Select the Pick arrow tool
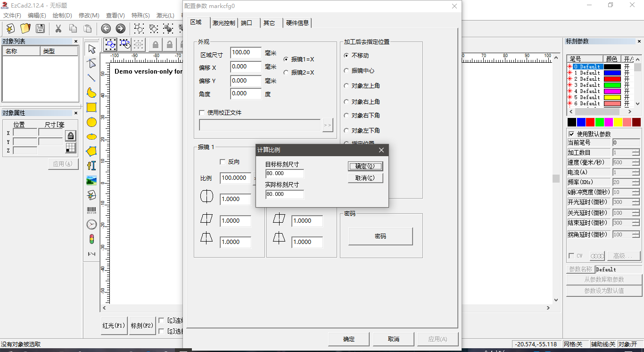Viewport: 644px width, 352px height. pyautogui.click(x=91, y=49)
